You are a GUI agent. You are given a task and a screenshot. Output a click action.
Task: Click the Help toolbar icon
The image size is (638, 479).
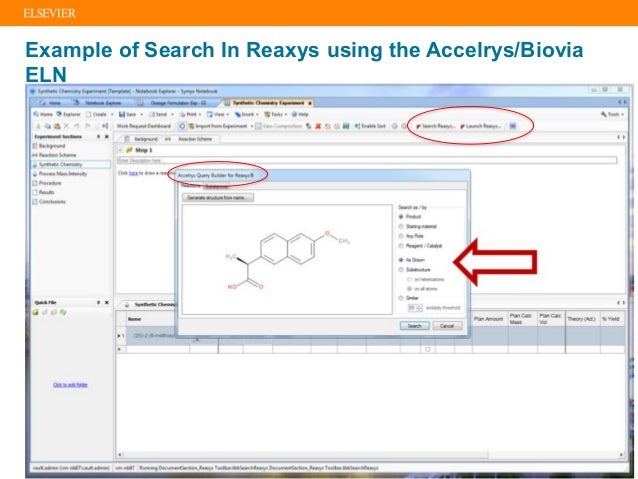300,114
